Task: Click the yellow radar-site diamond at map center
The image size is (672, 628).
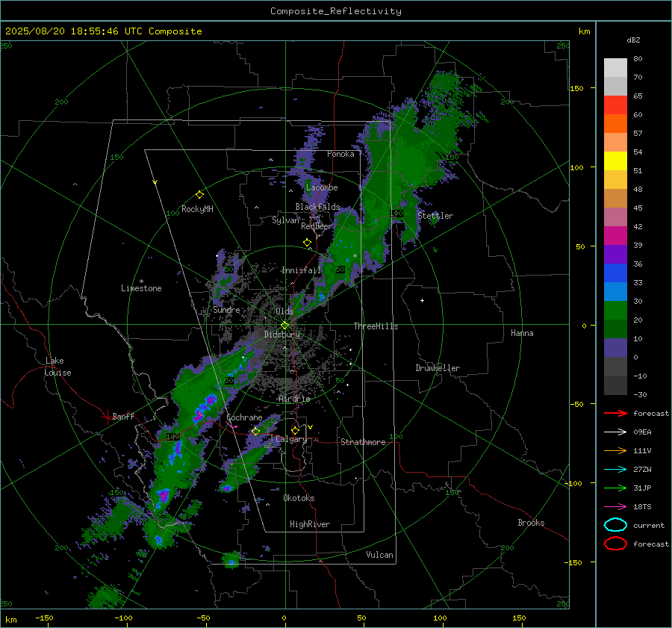Action: tap(284, 326)
